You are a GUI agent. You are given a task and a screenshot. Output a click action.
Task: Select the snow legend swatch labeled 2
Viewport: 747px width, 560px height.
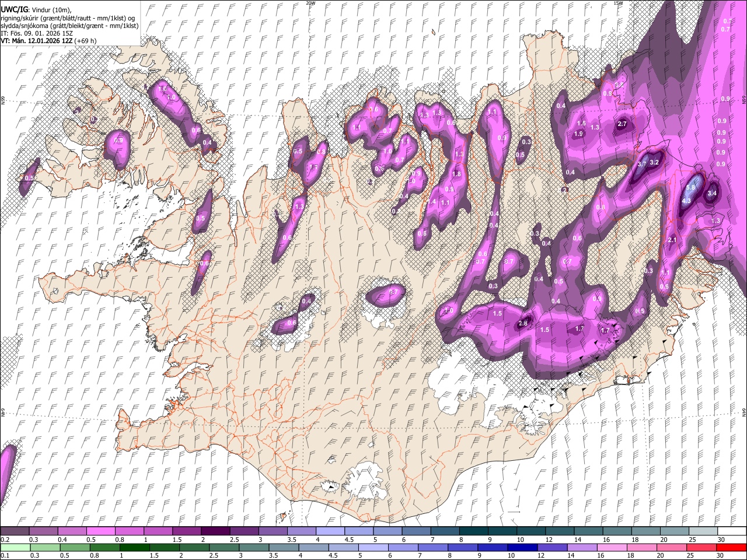click(215, 531)
